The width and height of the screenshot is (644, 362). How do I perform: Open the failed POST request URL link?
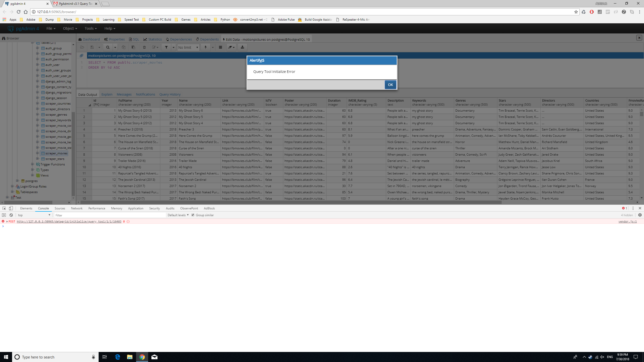[x=69, y=221]
